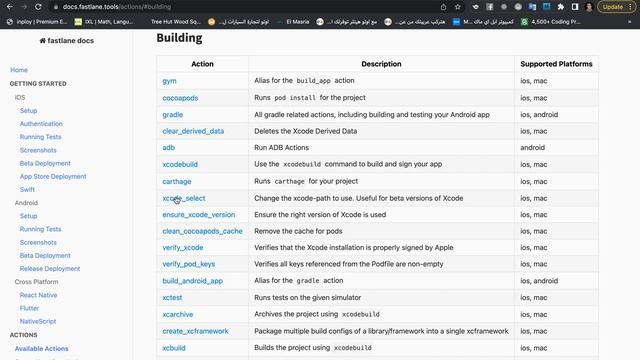Open the build_android_app action link
Image resolution: width=640 pixels, height=360 pixels.
coord(193,281)
